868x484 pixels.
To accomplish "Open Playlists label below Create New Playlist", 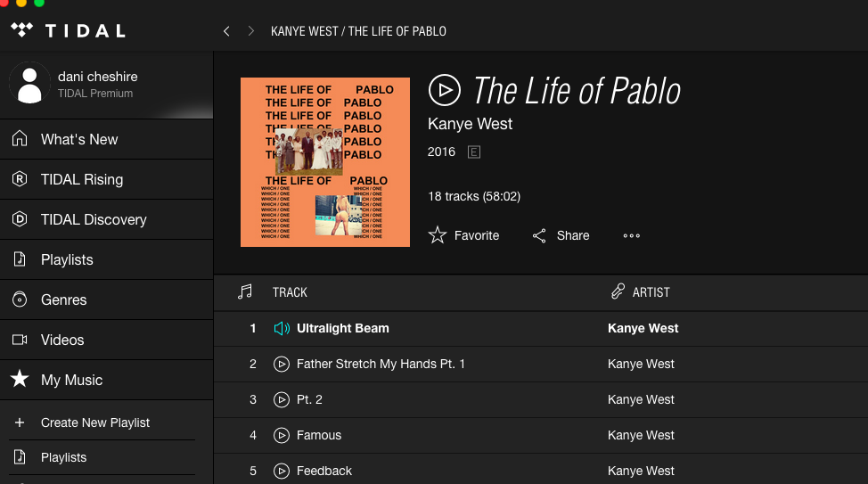I will (x=63, y=457).
